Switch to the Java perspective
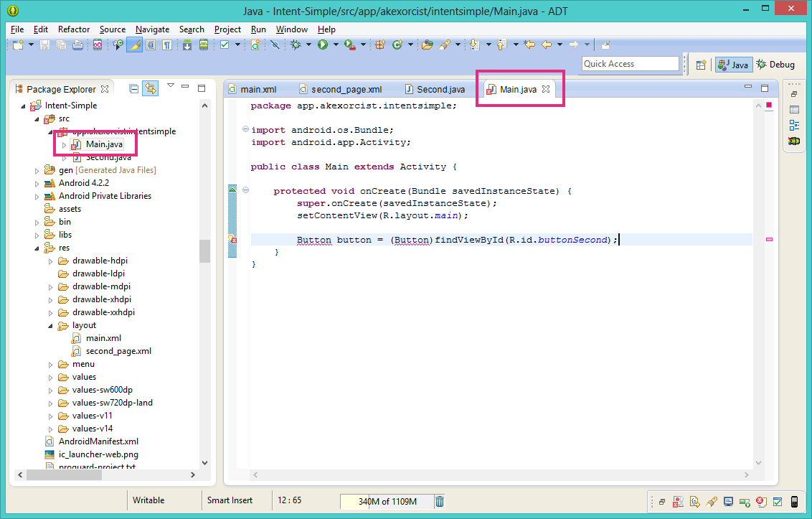Viewport: 812px width, 519px height. click(733, 65)
